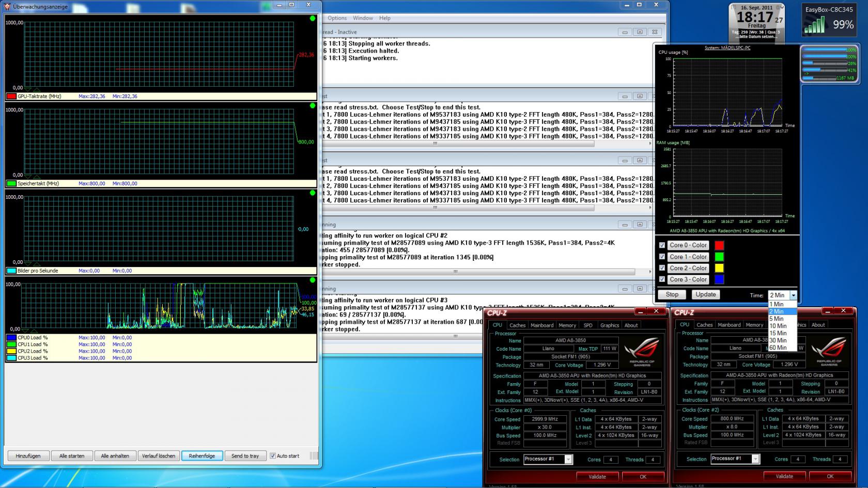Screen dimensions: 868x488
Task: Click the ROG logo in the CPU-Z window showing 2999.9 MHz
Action: [x=642, y=351]
